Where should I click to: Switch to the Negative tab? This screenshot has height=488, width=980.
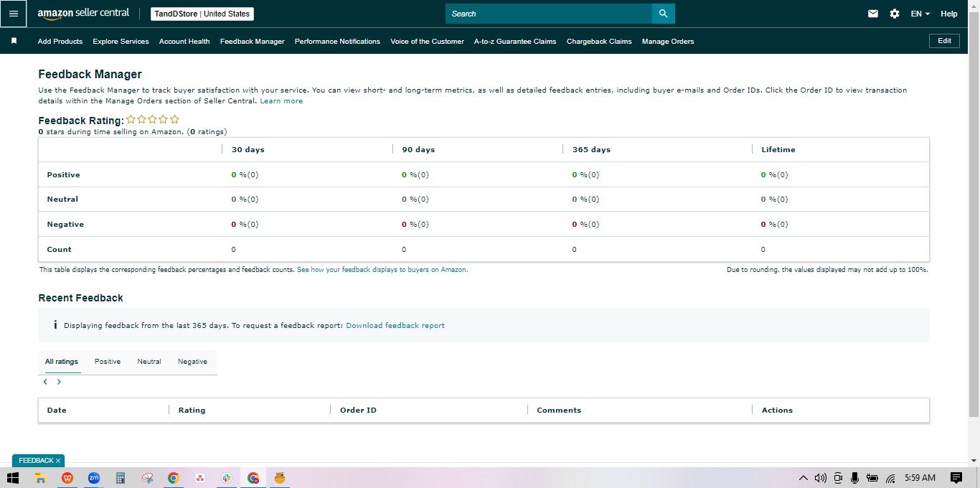192,362
